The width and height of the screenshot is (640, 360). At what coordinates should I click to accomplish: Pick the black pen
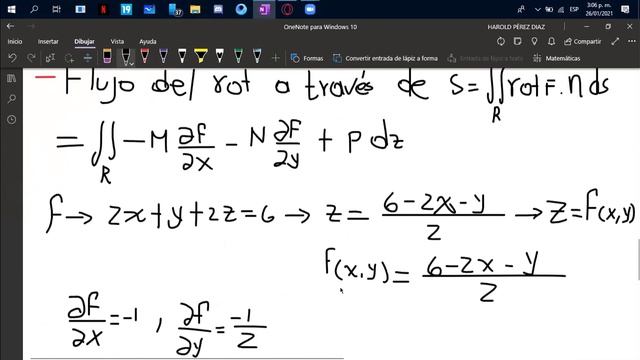pos(126,56)
